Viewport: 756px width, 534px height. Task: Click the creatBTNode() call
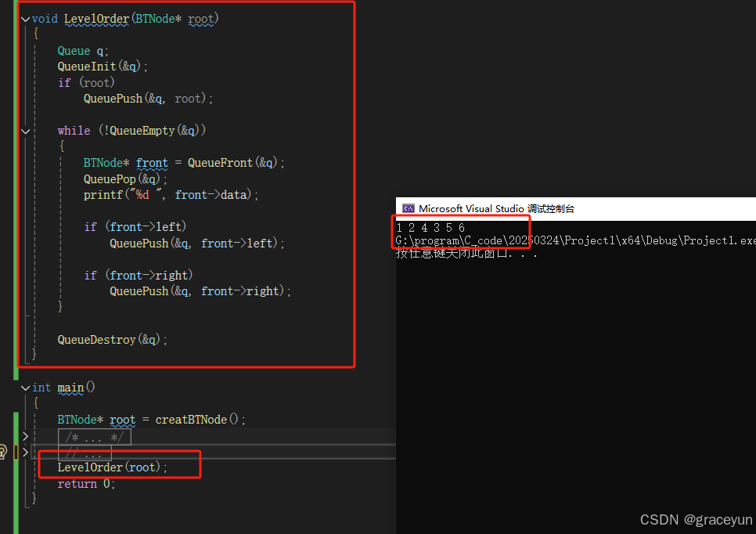[x=200, y=419]
